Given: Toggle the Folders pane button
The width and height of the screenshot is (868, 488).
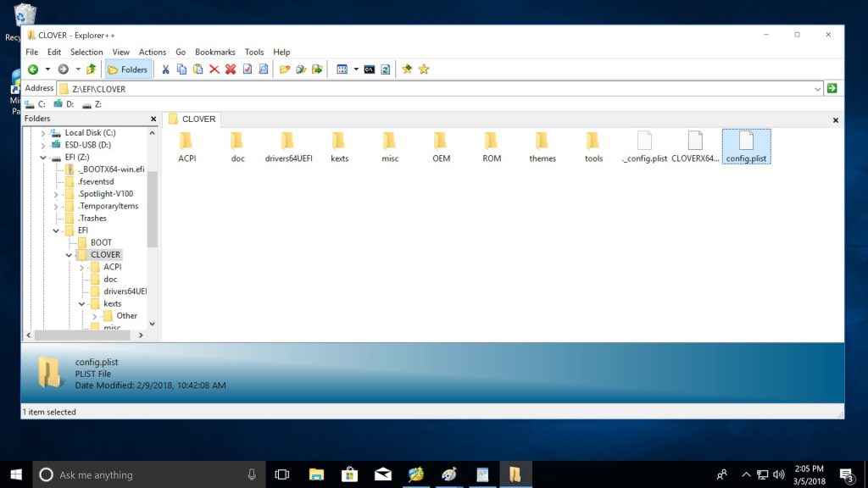Looking at the screenshot, I should 127,69.
